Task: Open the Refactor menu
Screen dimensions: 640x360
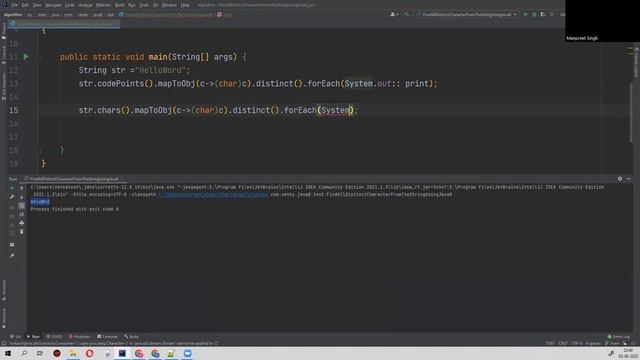Action: click(103, 5)
